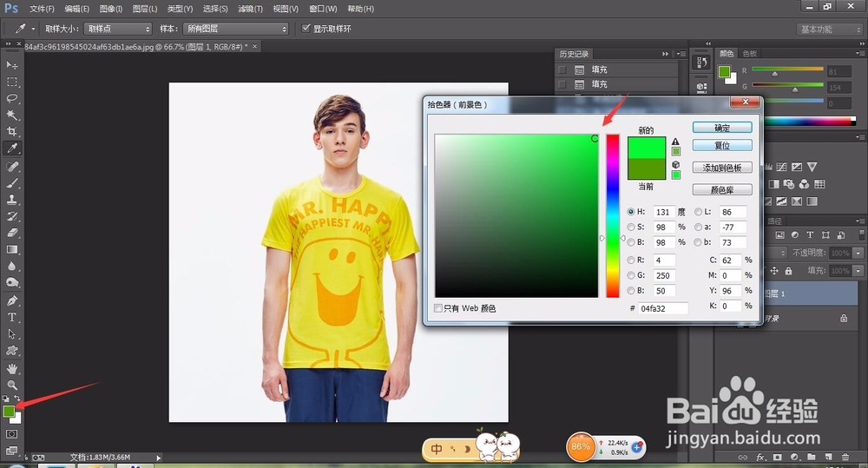Image resolution: width=868 pixels, height=468 pixels.
Task: Select the Magic Wand tool
Action: coord(11,115)
